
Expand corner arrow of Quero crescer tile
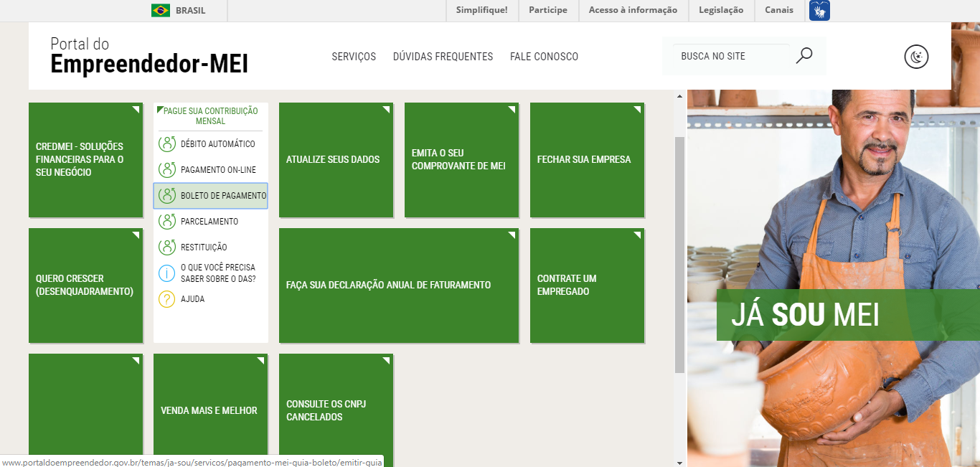click(x=135, y=235)
